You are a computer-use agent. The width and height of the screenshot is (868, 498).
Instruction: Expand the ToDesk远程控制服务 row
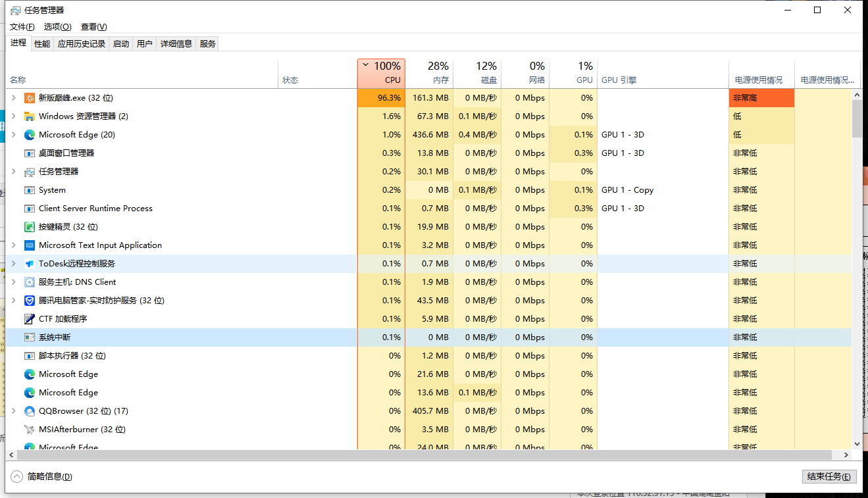13,264
